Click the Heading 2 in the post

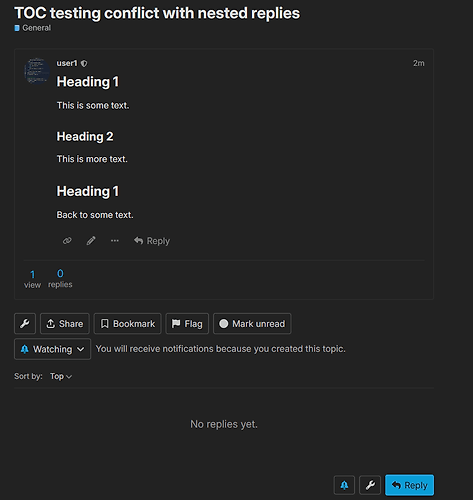click(x=85, y=136)
